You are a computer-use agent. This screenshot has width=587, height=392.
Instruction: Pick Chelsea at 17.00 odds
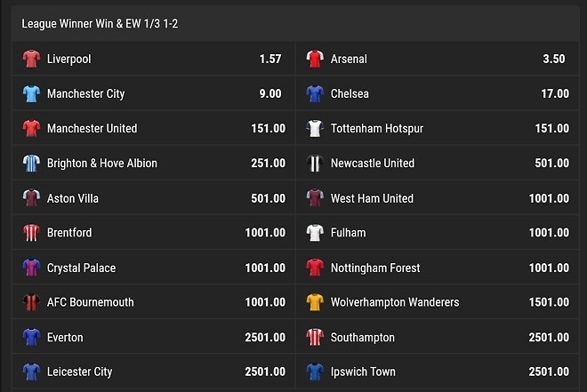555,93
